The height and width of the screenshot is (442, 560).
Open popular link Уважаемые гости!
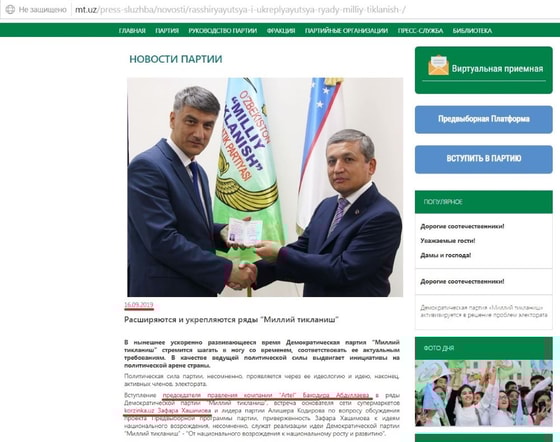448,241
